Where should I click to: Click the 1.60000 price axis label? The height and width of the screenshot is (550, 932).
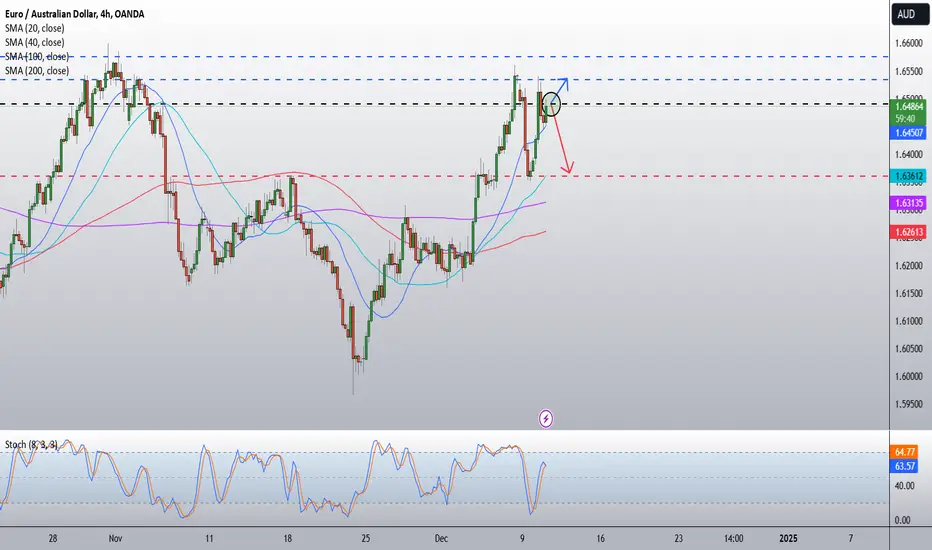(909, 376)
